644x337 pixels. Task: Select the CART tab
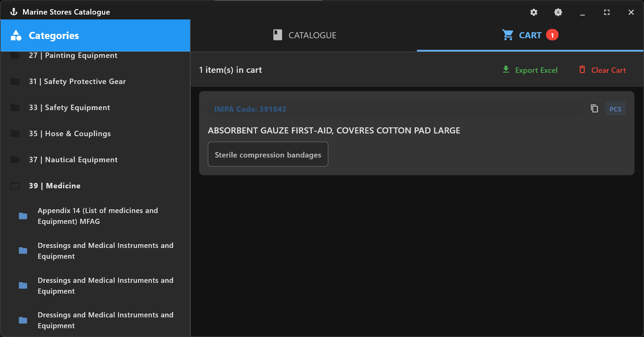point(530,35)
